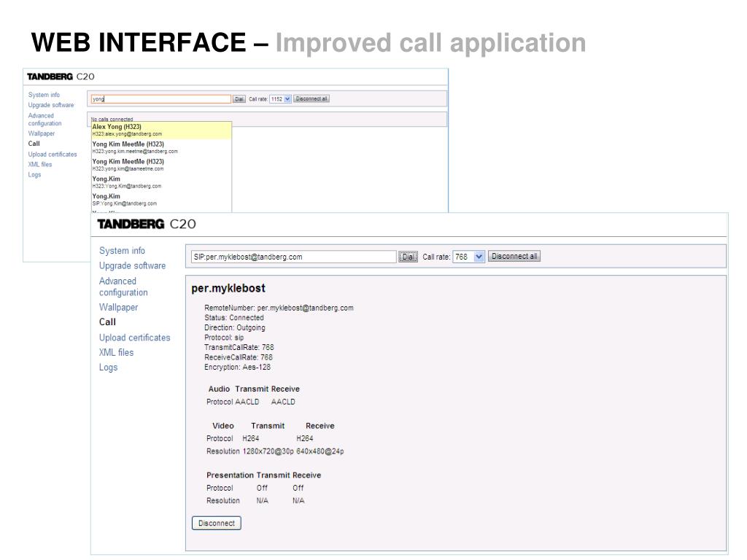Open XML files in the smaller back window
The width and height of the screenshot is (747, 560).
pyautogui.click(x=40, y=164)
